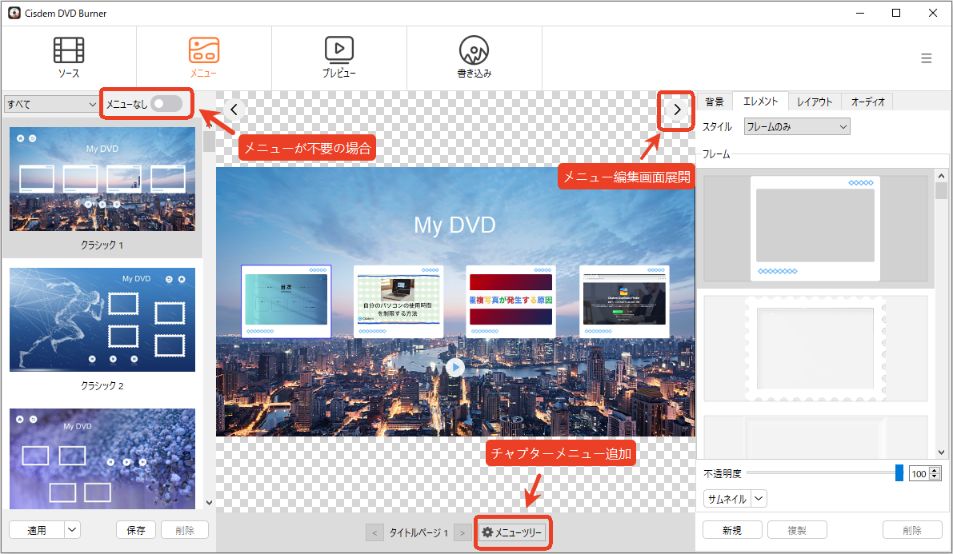Viewport: 953px width, 554px height.
Task: Select the メニュー (Menu) template icon
Action: [204, 50]
